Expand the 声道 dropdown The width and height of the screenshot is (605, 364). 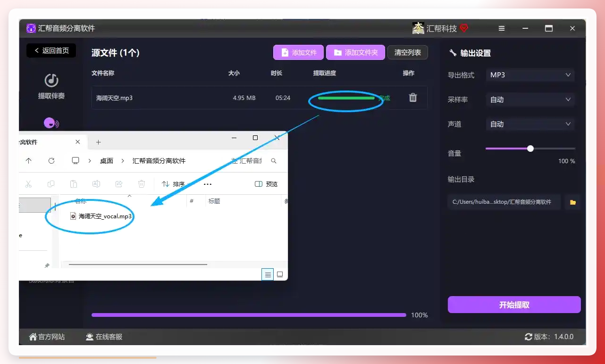530,124
